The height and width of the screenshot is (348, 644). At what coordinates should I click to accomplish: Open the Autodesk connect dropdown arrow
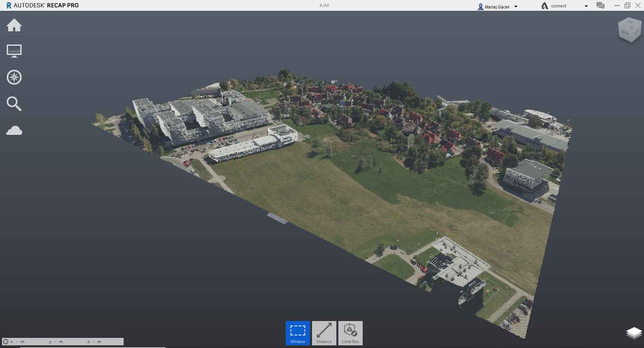(586, 6)
